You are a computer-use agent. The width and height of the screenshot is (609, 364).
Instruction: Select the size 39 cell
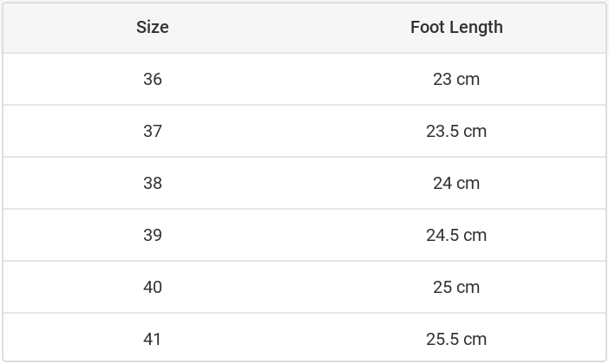tap(153, 235)
